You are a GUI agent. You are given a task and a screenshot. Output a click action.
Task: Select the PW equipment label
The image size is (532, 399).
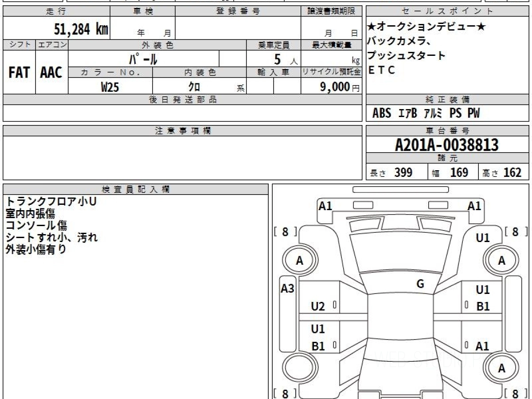pos(473,113)
